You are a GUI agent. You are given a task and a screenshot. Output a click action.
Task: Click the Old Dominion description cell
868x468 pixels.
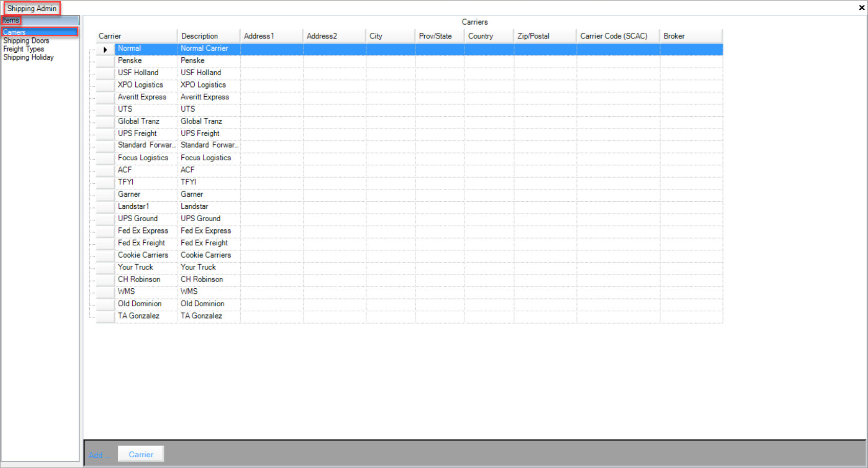click(209, 304)
